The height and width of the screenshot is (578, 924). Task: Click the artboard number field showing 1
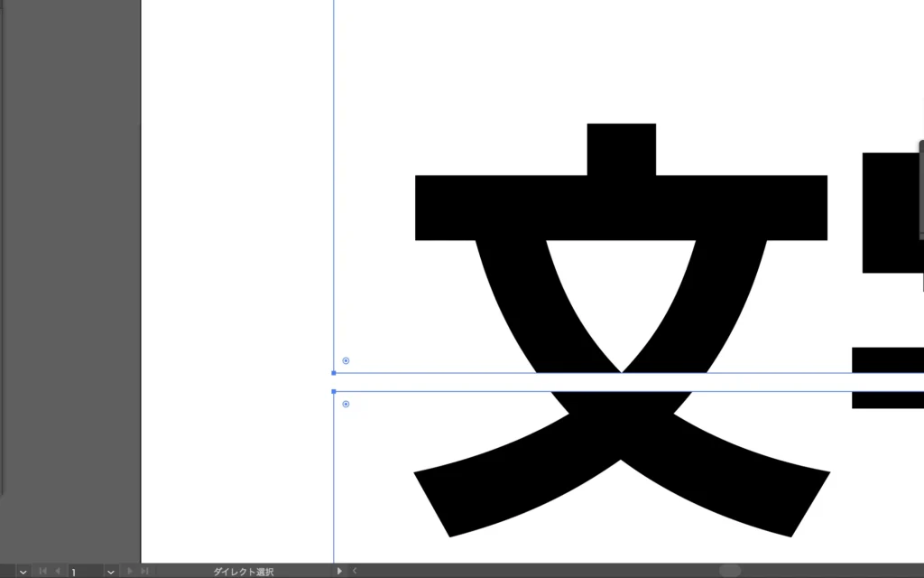[85, 572]
